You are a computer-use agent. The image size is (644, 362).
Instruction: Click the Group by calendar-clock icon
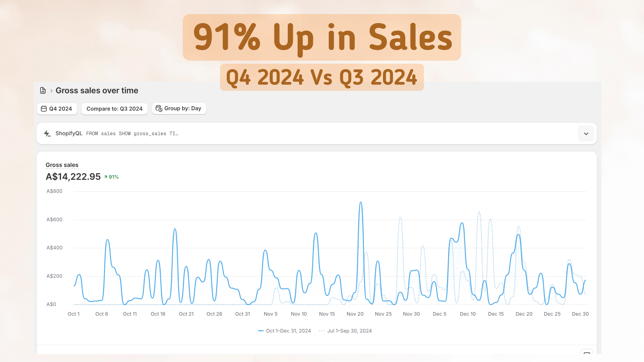tap(159, 108)
